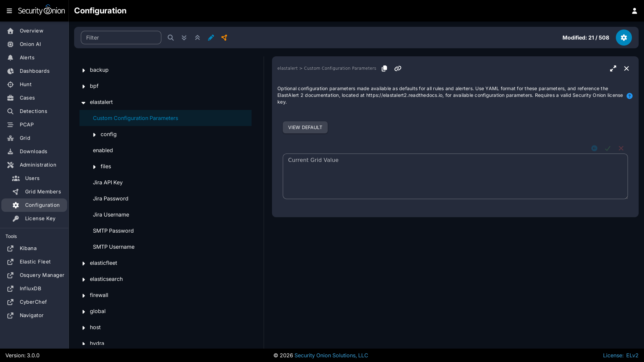Toggle the blue pencil modified-settings filter

211,38
